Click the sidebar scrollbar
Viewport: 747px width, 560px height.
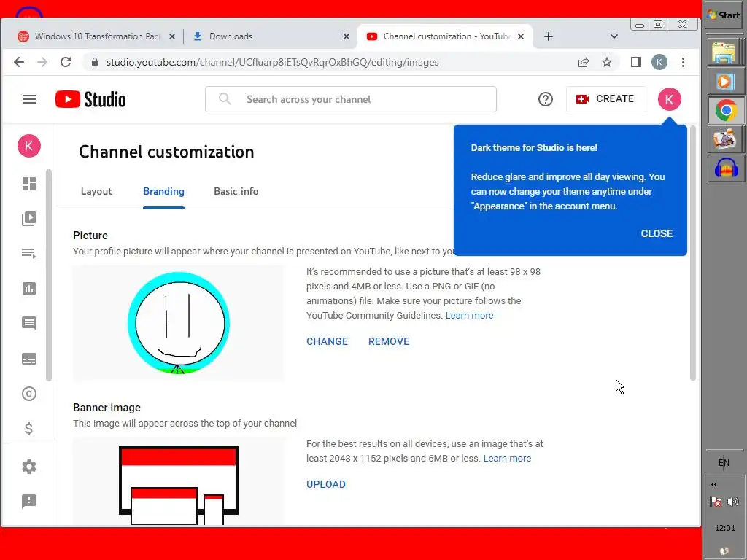coord(49,275)
